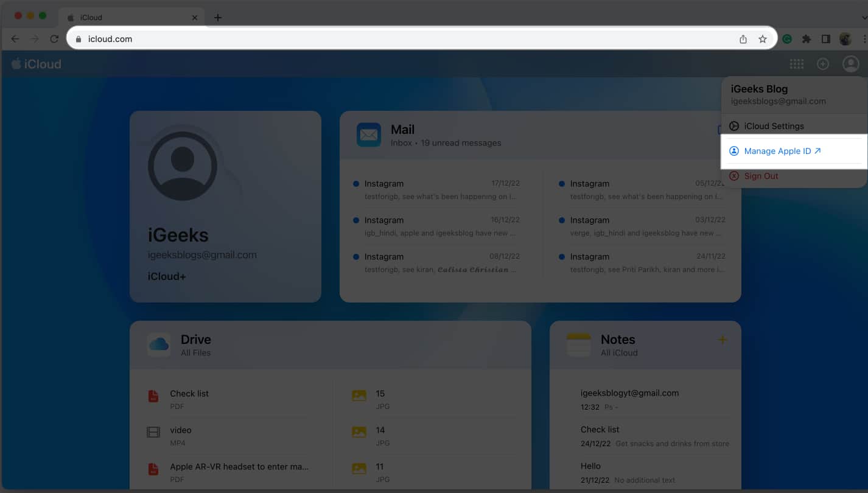Add a new note with the + button

coord(722,340)
